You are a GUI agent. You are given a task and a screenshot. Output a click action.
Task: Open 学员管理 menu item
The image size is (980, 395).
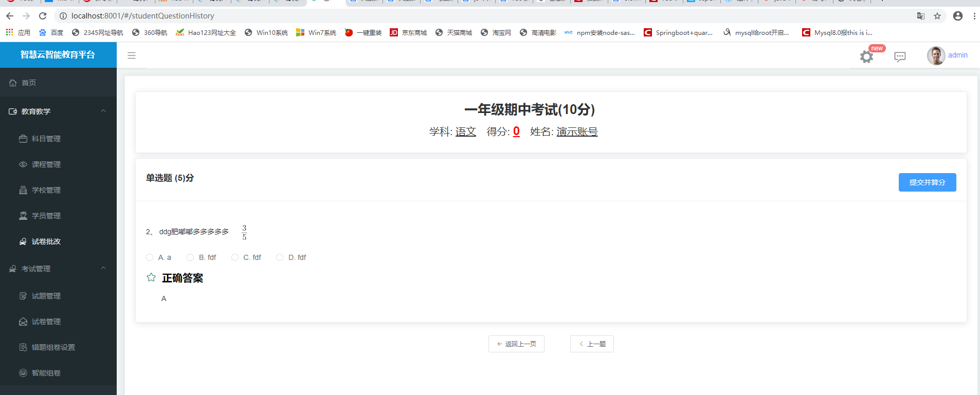pos(58,216)
